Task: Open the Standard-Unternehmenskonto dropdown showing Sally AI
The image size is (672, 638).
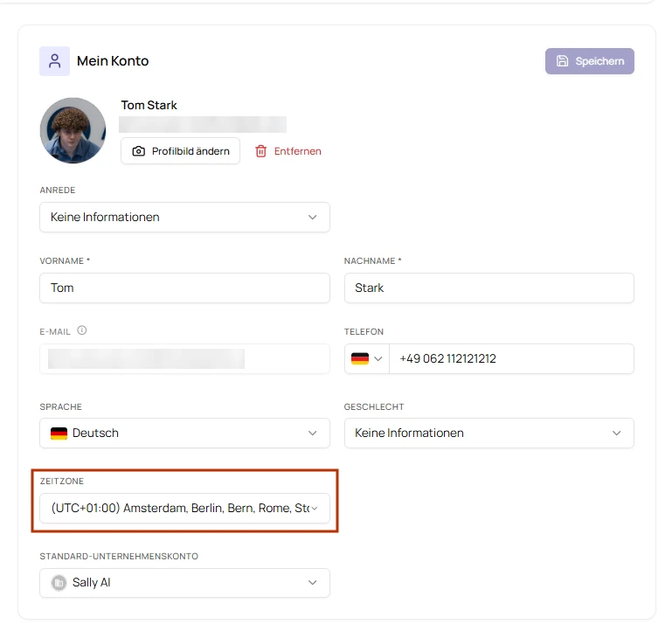Action: [x=184, y=583]
